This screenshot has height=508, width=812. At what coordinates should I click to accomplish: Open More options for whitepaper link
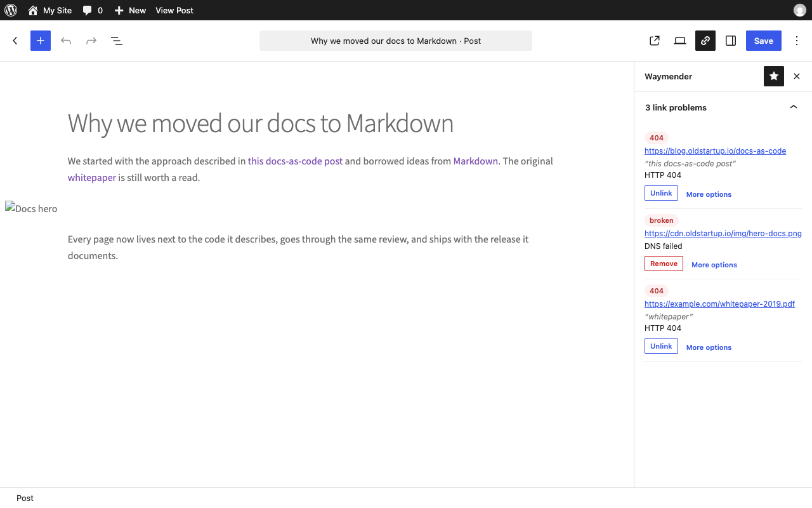[x=709, y=347]
